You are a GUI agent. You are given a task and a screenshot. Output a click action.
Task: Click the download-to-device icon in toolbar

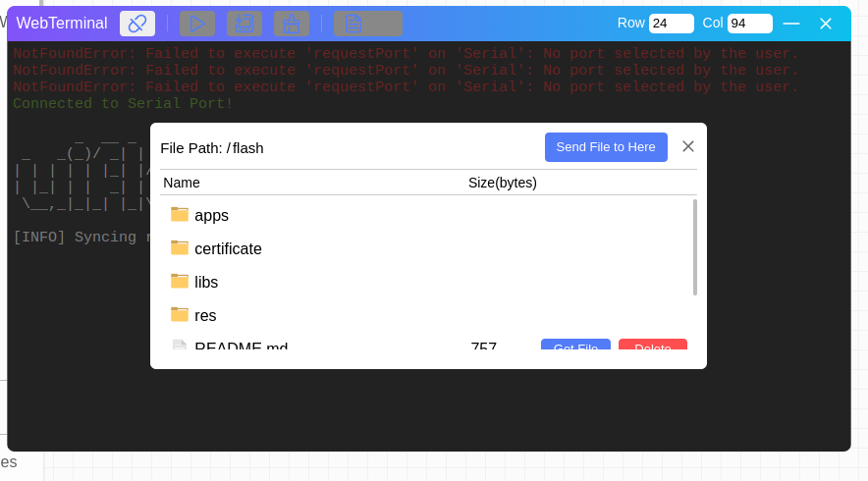click(x=244, y=24)
